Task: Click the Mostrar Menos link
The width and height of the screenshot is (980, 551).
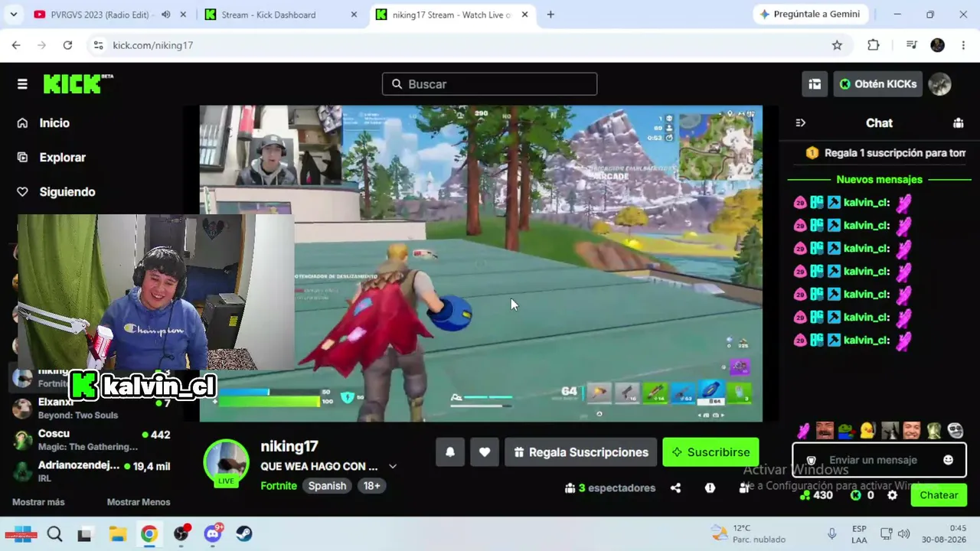Action: (139, 502)
